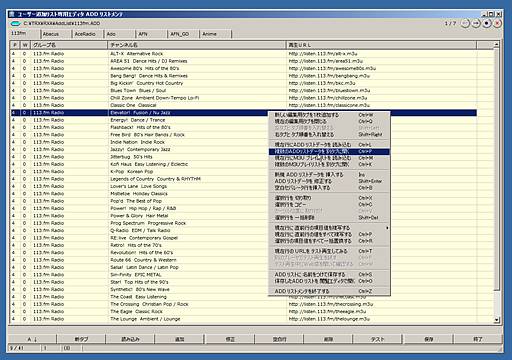Click the list scrollbar down arrow
512x360 pixels.
coord(496,320)
